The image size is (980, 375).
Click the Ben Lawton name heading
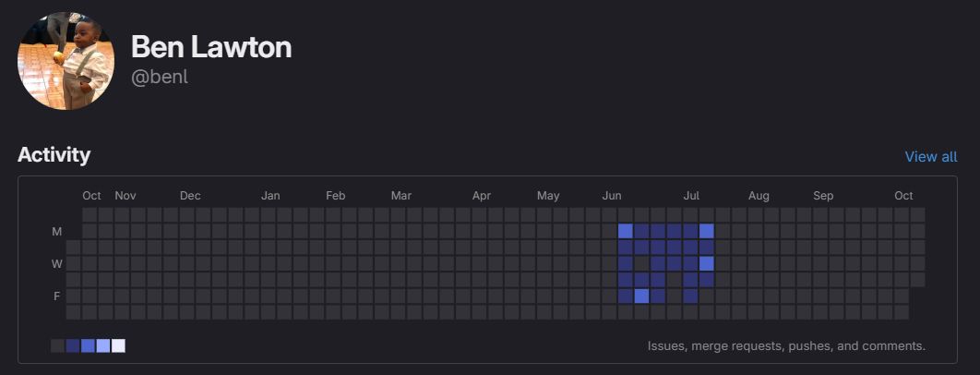coord(210,47)
